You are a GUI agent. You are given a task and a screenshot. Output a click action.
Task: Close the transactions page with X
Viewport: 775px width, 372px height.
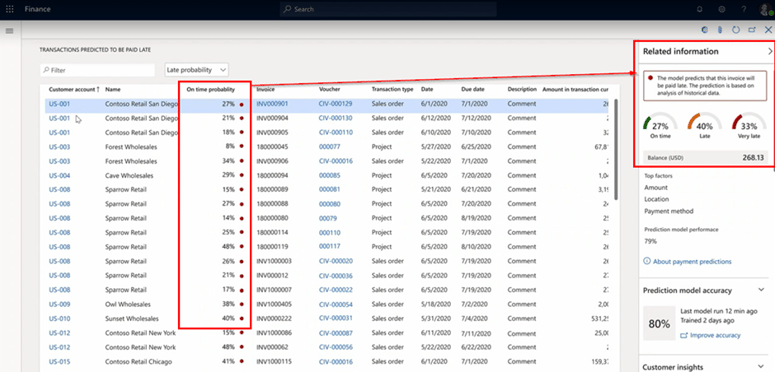click(768, 30)
